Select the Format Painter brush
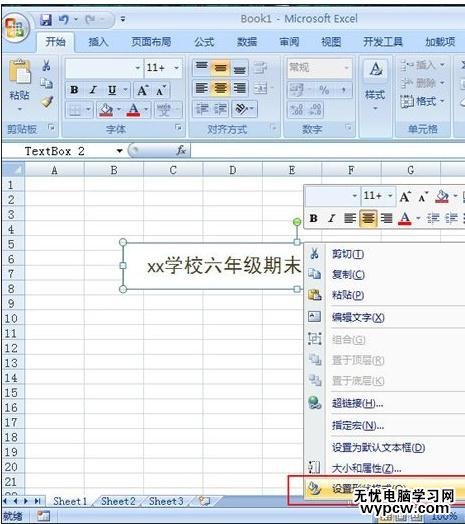Screen dimensions: 465x524 (46, 102)
